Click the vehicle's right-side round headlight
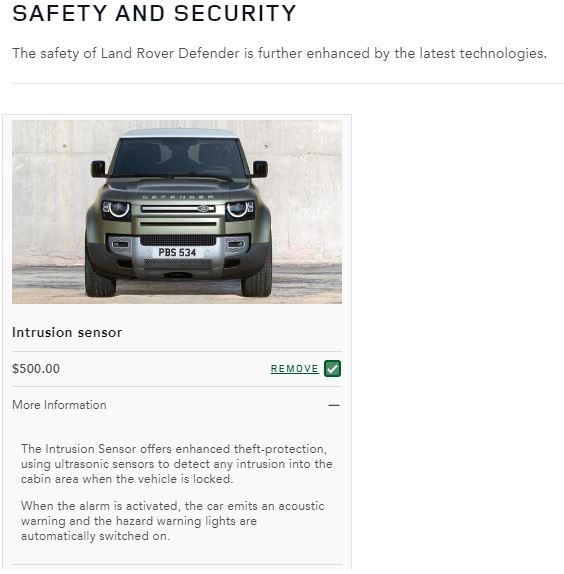This screenshot has height=574, width=564. (x=237, y=209)
